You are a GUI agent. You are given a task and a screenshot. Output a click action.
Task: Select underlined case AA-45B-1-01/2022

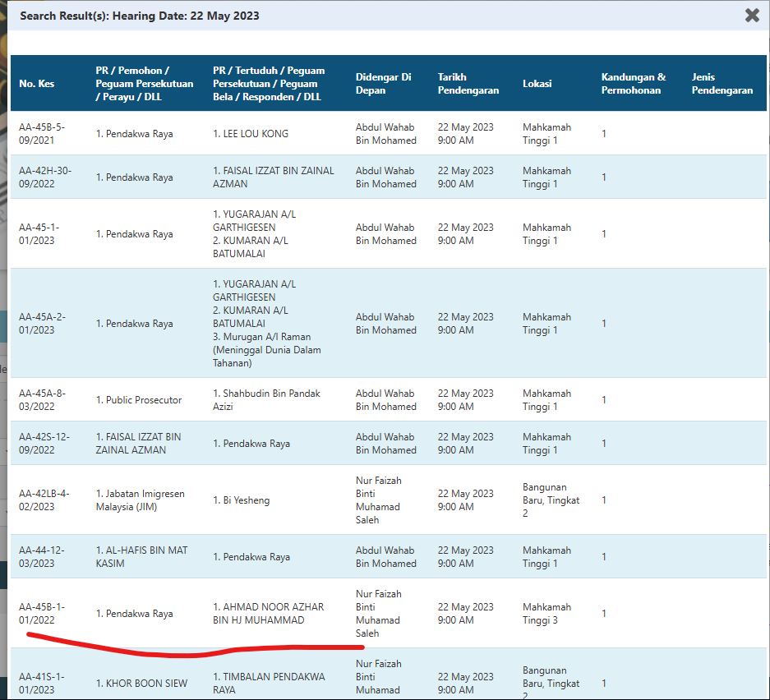[x=41, y=613]
